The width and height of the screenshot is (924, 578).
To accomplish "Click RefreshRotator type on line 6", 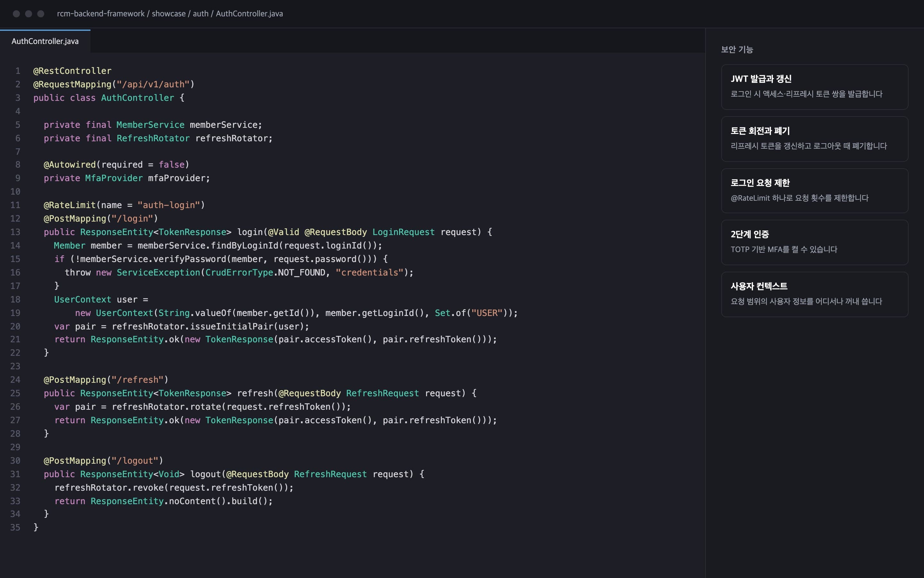I will pyautogui.click(x=153, y=138).
